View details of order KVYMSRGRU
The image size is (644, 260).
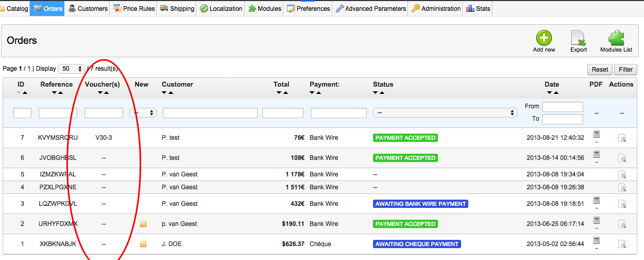click(622, 138)
